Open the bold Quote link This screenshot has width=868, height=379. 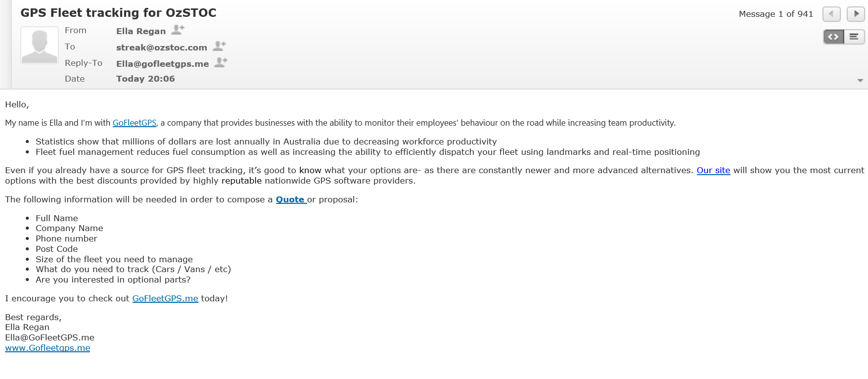(290, 199)
